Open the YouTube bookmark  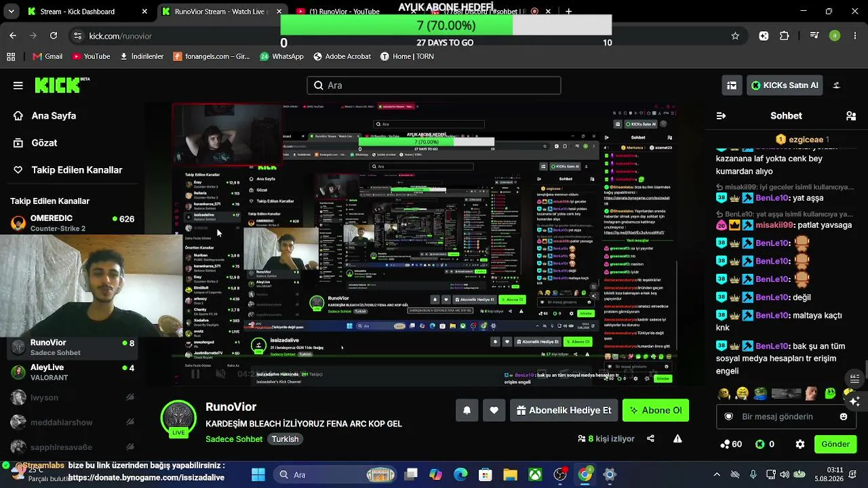(91, 56)
